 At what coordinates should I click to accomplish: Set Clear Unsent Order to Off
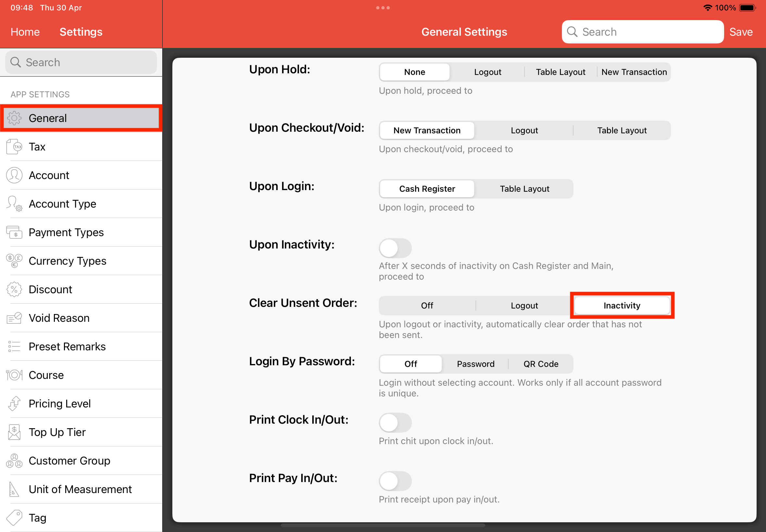[x=427, y=305]
